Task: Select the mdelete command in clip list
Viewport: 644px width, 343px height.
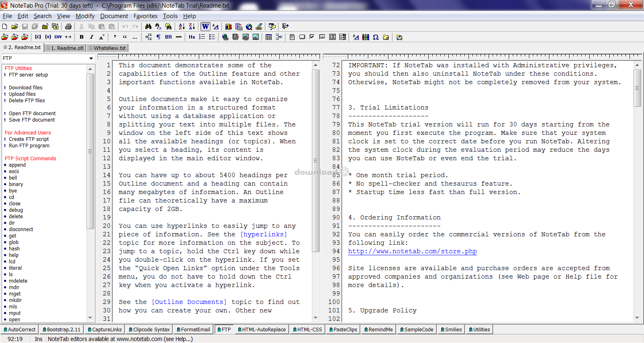Action: tap(18, 281)
